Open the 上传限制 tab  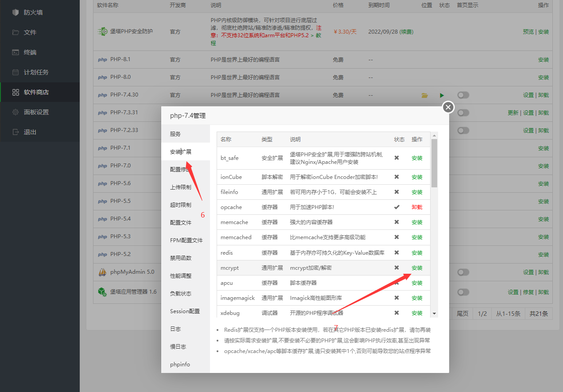[x=186, y=187]
